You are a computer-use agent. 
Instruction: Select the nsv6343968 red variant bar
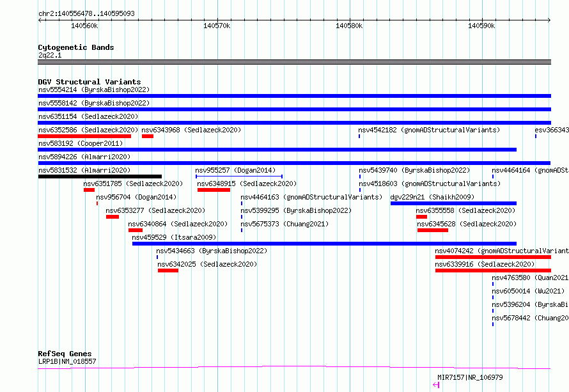click(147, 136)
